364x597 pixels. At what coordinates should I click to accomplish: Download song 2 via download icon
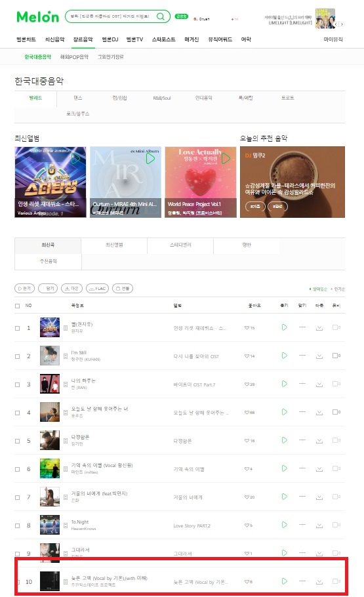pos(319,356)
